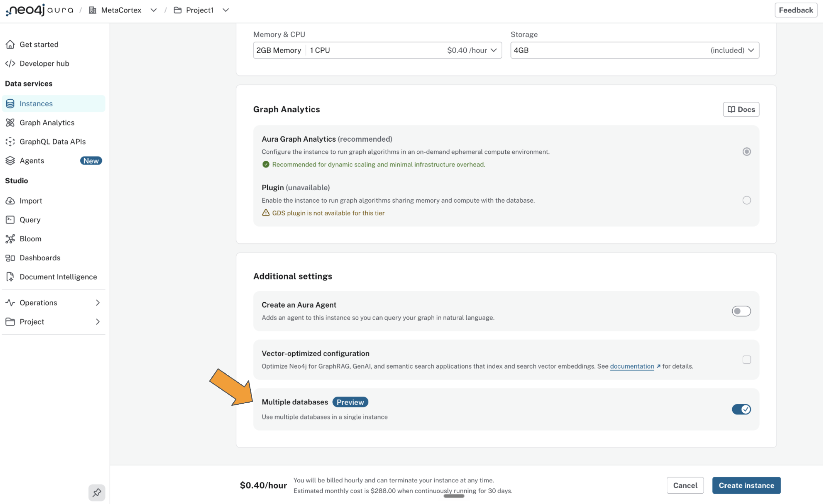Click the Studio section heading
This screenshot has height=504, width=823.
(x=16, y=181)
